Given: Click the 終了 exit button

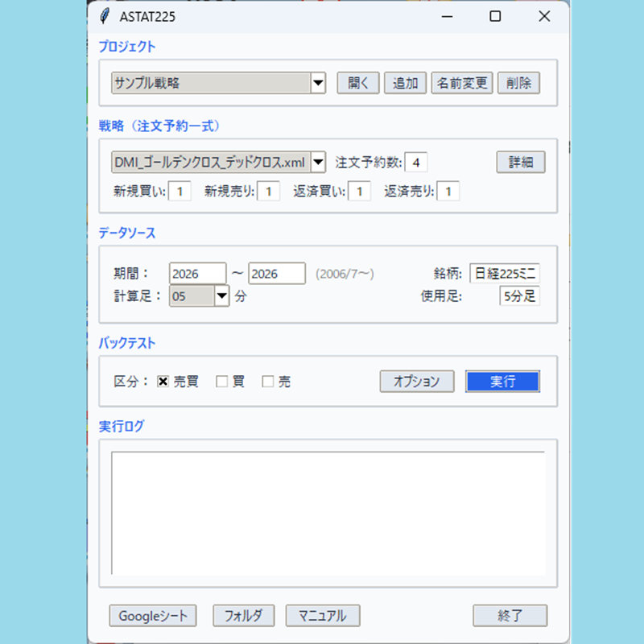Looking at the screenshot, I should 510,616.
